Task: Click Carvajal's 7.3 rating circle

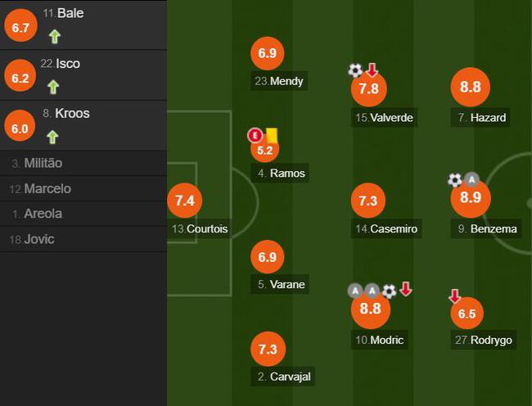Action: tap(268, 349)
